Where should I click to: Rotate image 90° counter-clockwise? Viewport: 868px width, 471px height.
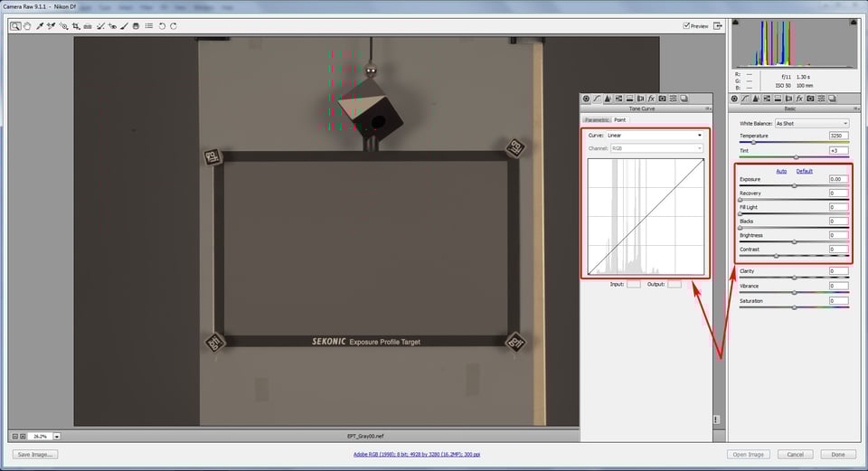click(162, 26)
